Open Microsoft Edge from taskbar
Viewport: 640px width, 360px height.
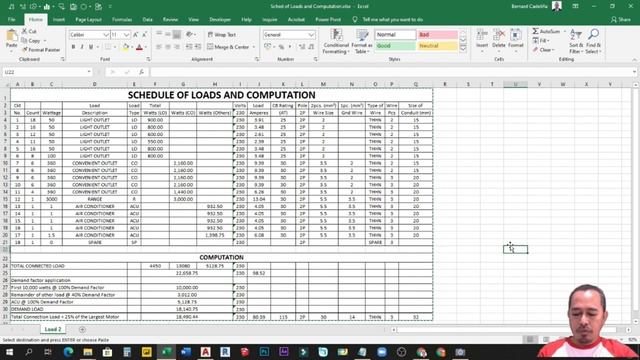click(68, 352)
